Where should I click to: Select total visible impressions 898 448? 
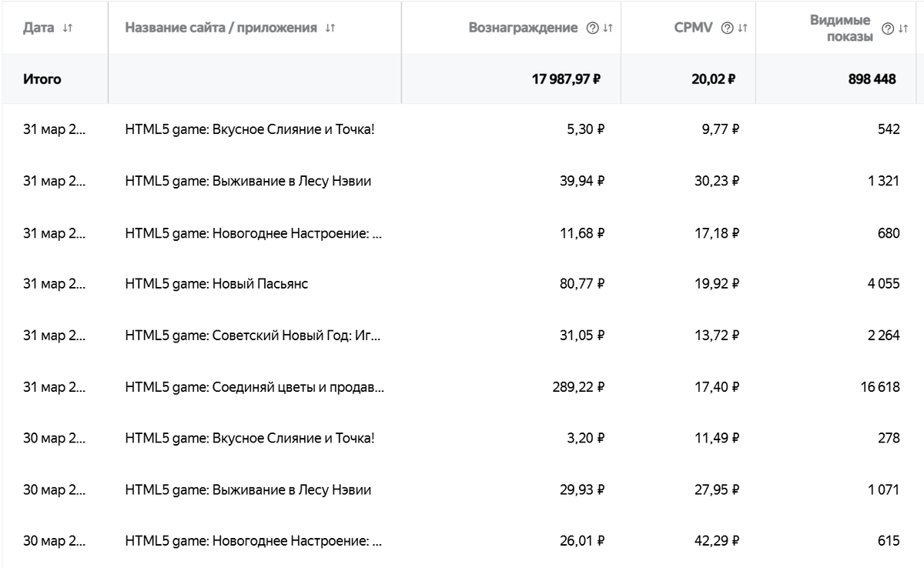(872, 79)
